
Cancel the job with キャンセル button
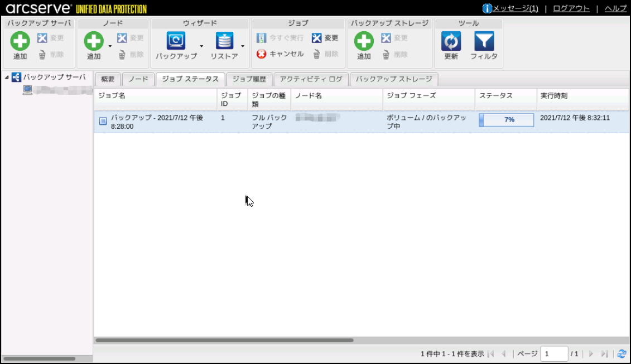pyautogui.click(x=281, y=54)
